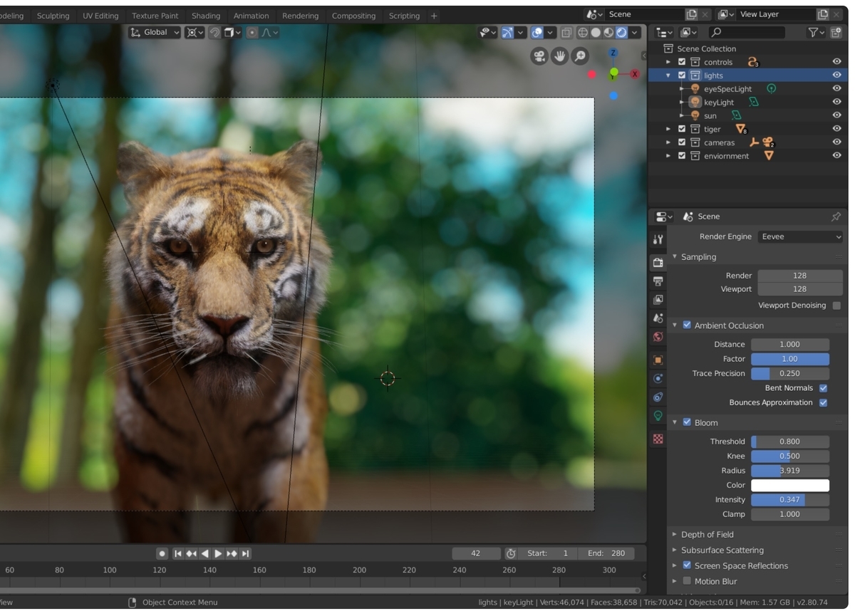Open the World properties tab icon
Image resolution: width=855 pixels, height=616 pixels.
coord(658,337)
